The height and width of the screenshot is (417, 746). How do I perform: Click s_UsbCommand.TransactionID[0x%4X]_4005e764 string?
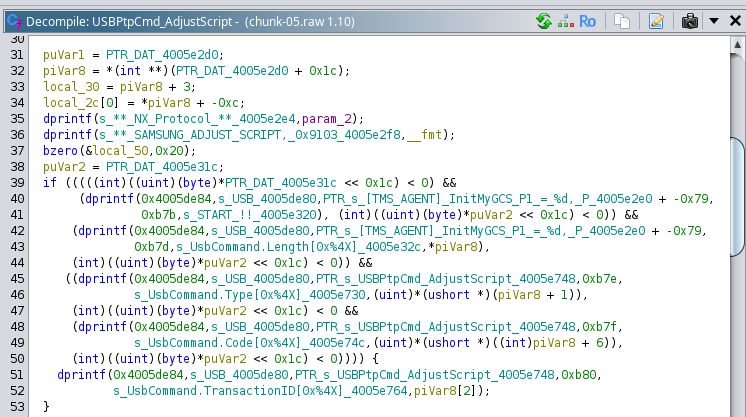(x=260, y=391)
